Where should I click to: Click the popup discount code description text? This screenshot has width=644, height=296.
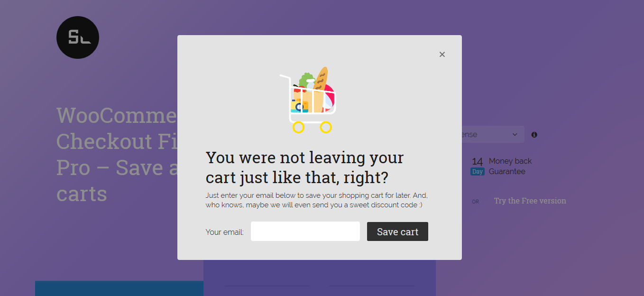click(317, 200)
